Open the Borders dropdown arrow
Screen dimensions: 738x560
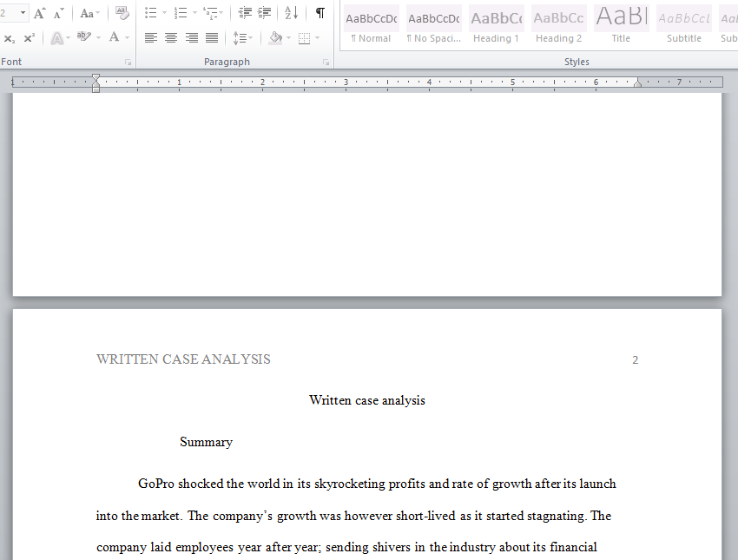[317, 37]
